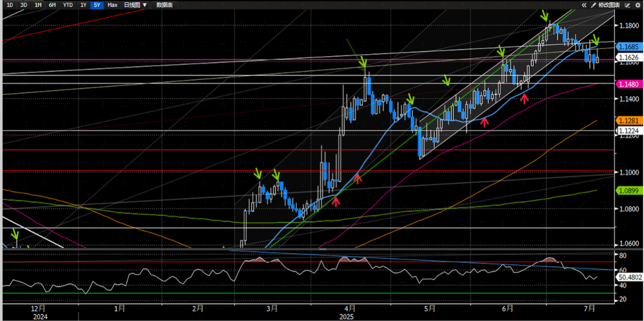
Task: Select the 1D time range
Action: coord(11,5)
